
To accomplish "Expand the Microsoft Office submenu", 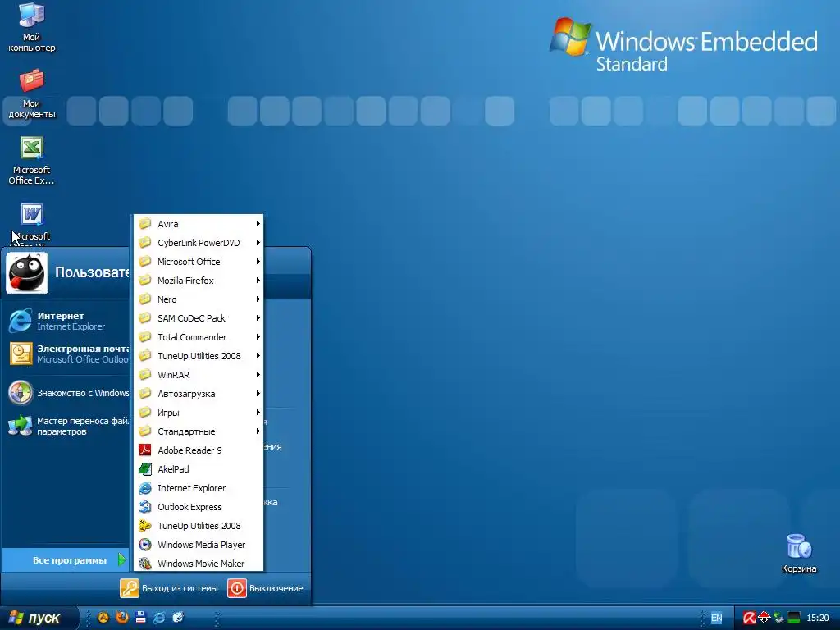I will [x=199, y=262].
